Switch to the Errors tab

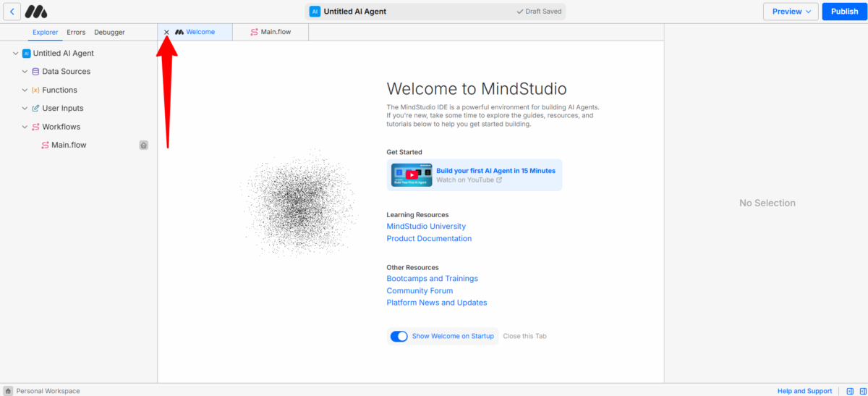point(76,32)
